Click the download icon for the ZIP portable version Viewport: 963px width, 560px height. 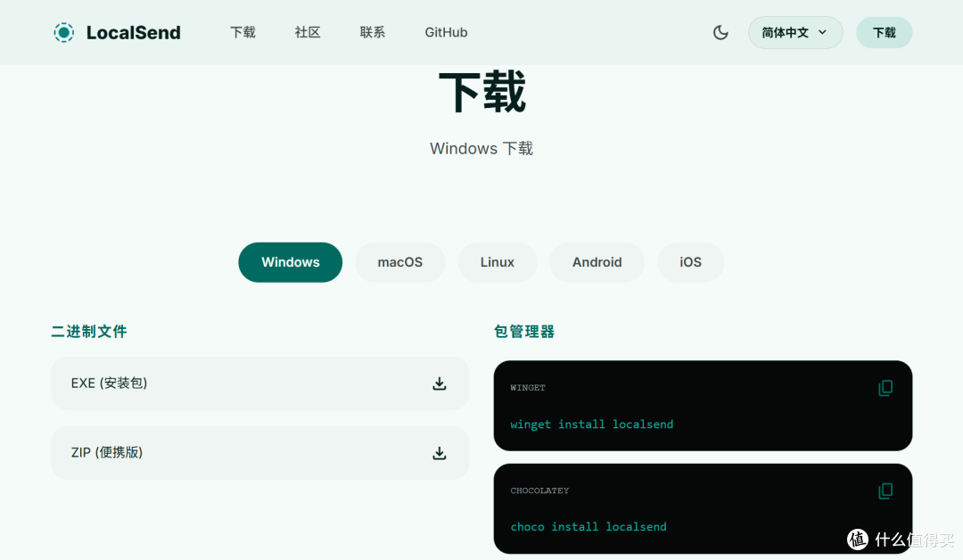(439, 453)
